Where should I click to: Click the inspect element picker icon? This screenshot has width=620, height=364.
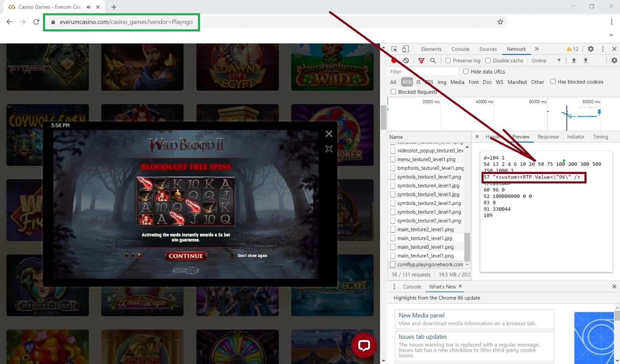click(394, 49)
